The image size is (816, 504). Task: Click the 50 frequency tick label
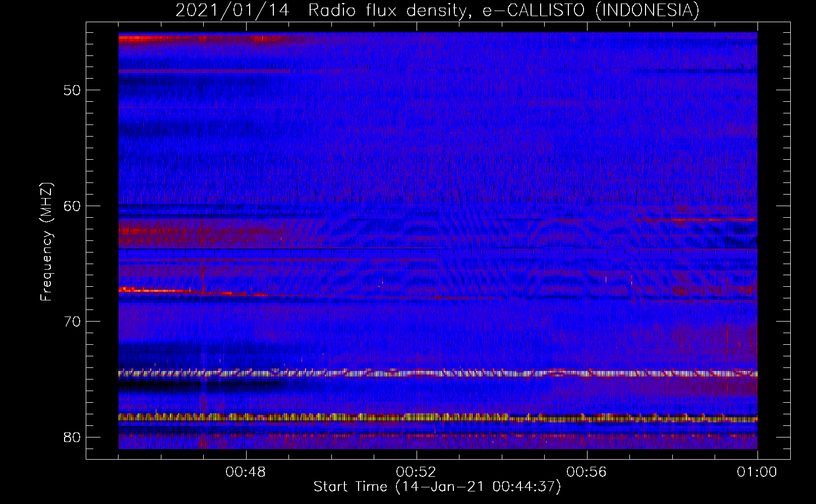pos(73,91)
